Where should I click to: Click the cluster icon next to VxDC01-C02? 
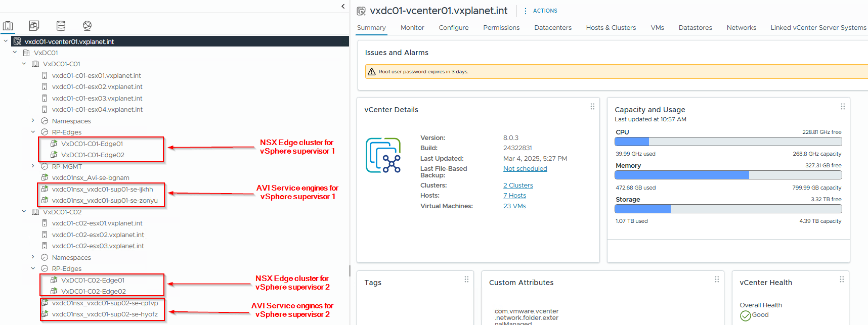[x=35, y=212]
